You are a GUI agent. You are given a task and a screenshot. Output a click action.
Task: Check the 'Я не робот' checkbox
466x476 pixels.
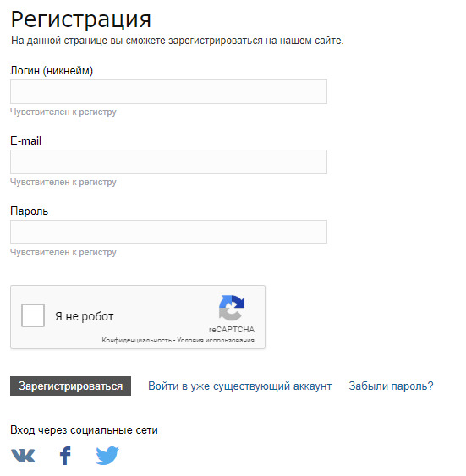tap(33, 315)
